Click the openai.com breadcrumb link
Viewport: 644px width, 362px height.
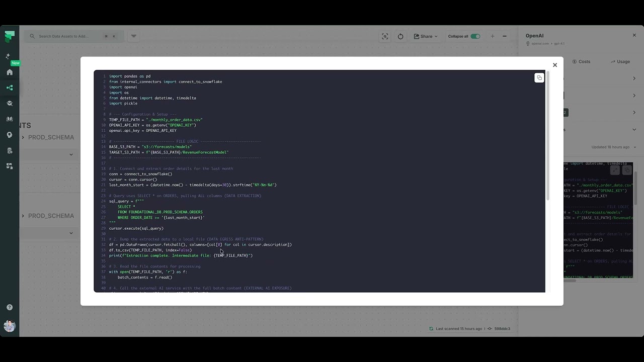[x=540, y=44]
